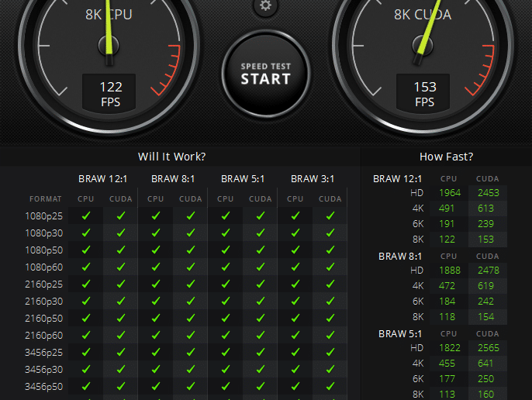Click 1080p25 BRAW 8:1 CUDA checkmark
The image size is (532, 400).
point(191,216)
